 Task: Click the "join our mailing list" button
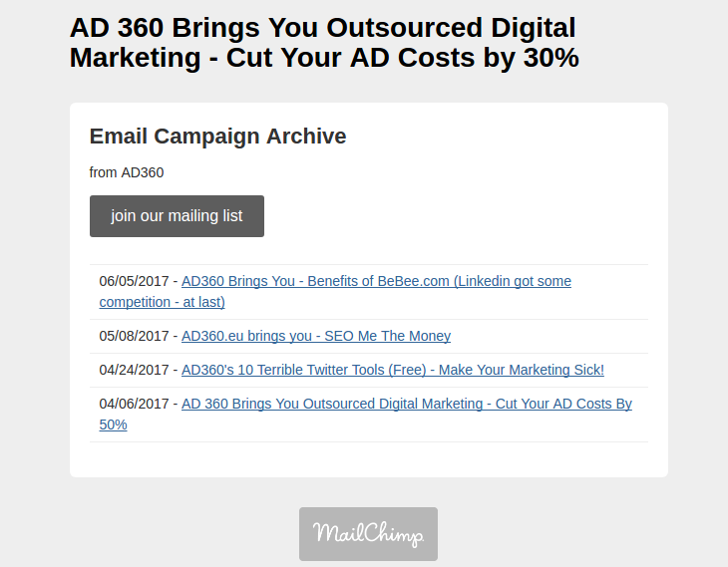pos(177,216)
